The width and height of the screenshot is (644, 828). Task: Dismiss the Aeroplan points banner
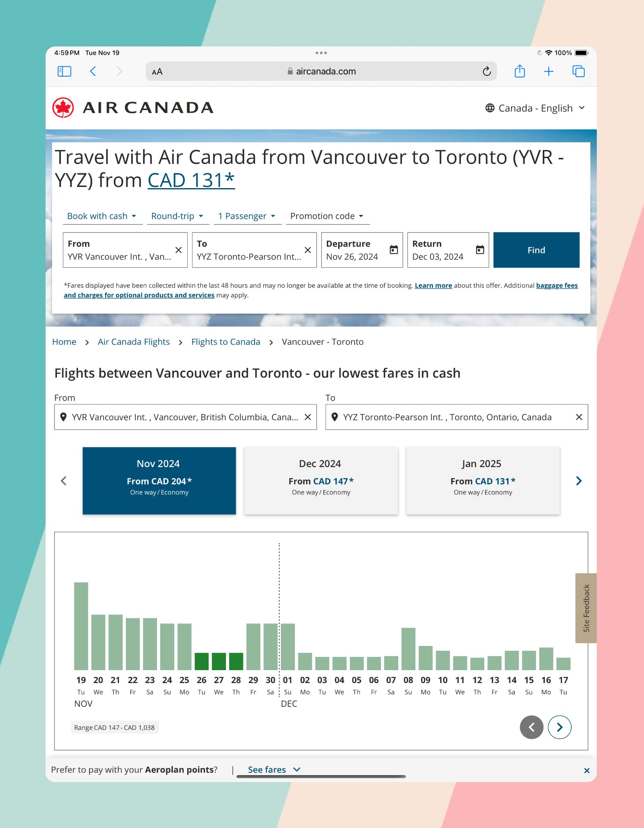coord(587,770)
